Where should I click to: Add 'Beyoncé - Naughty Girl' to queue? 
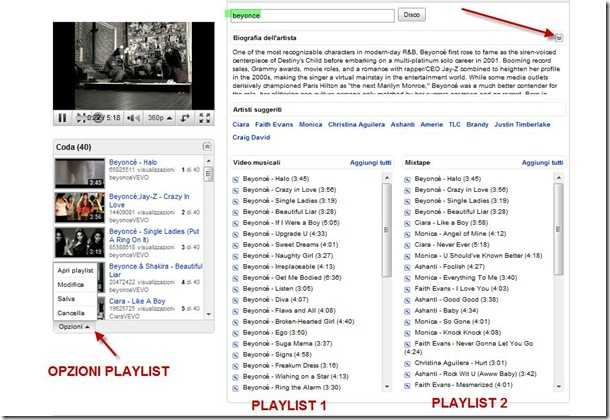[235, 256]
